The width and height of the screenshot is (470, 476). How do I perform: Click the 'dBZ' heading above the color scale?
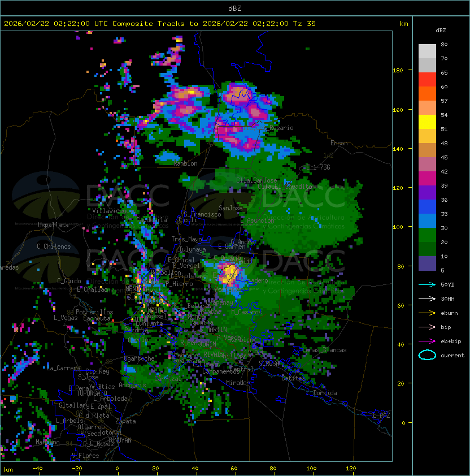[441, 31]
